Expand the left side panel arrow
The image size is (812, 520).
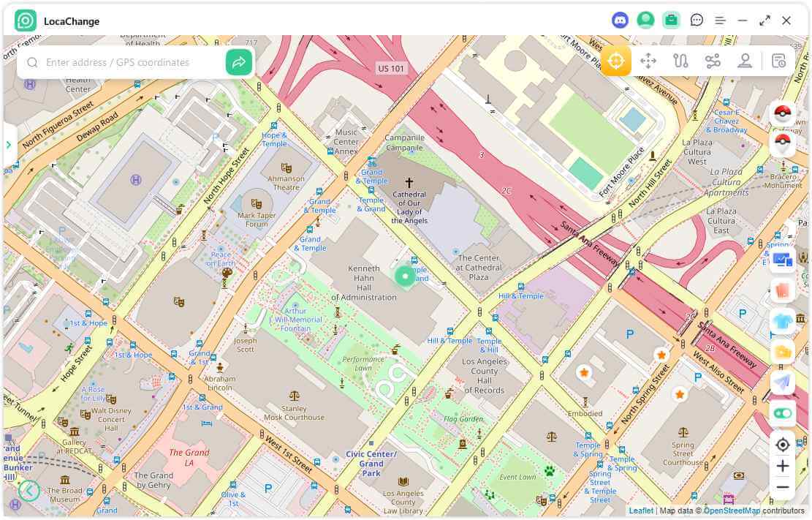[x=9, y=145]
